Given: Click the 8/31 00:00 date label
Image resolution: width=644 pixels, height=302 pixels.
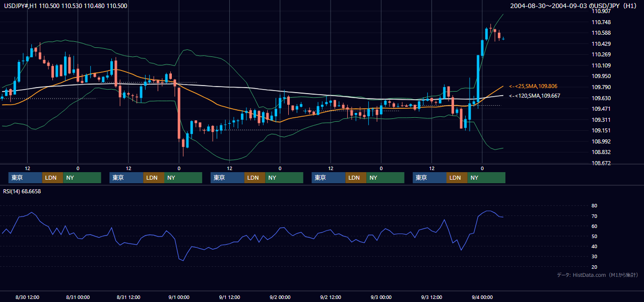Looking at the screenshot, I should [78, 297].
